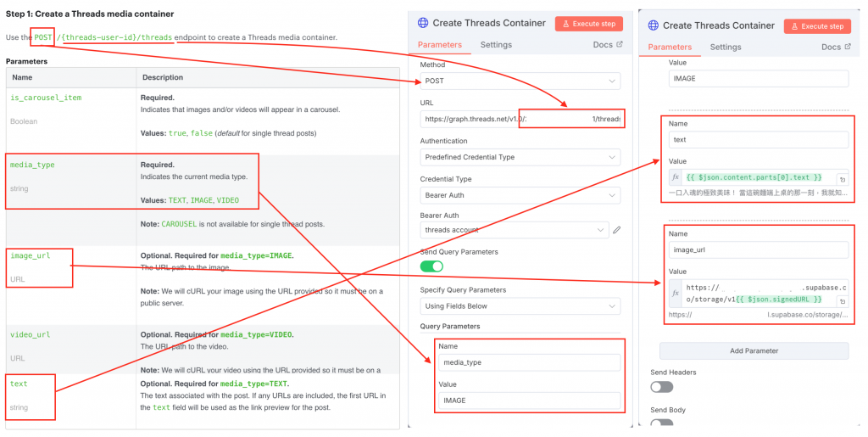Image resolution: width=868 pixels, height=437 pixels.
Task: Click /{threads-user-id}/threads endpoint code
Action: [114, 37]
